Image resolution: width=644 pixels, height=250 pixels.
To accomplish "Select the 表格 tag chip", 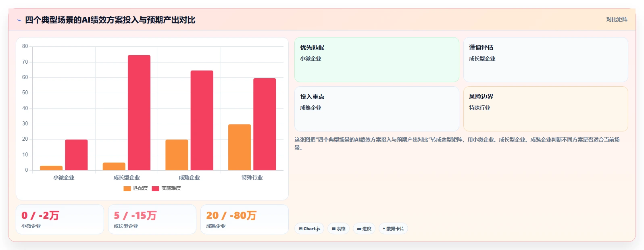I will coord(338,229).
